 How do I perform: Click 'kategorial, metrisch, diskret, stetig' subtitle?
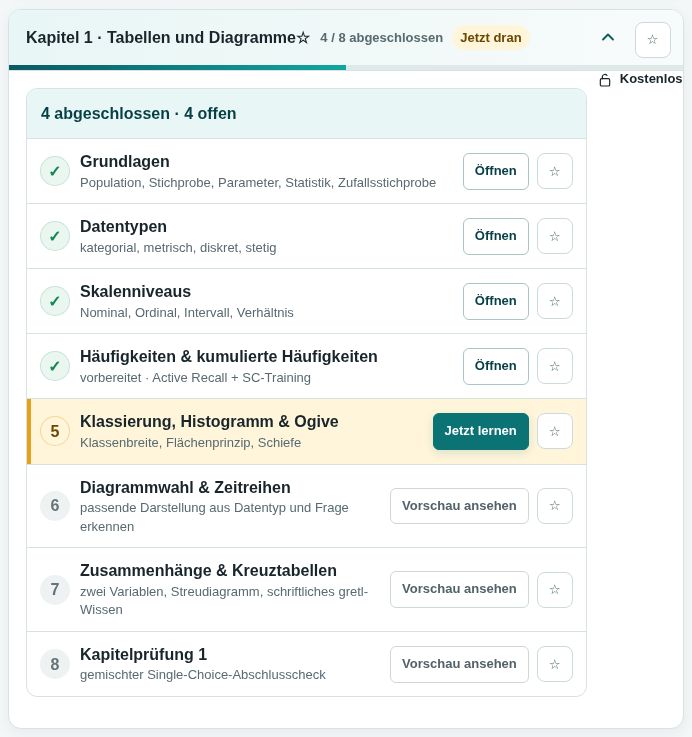coord(178,248)
